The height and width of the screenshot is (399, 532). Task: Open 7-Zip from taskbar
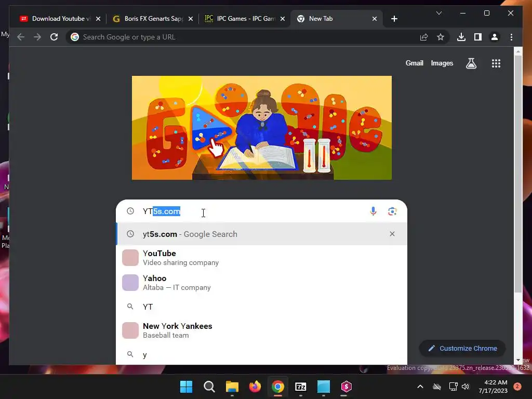point(301,387)
